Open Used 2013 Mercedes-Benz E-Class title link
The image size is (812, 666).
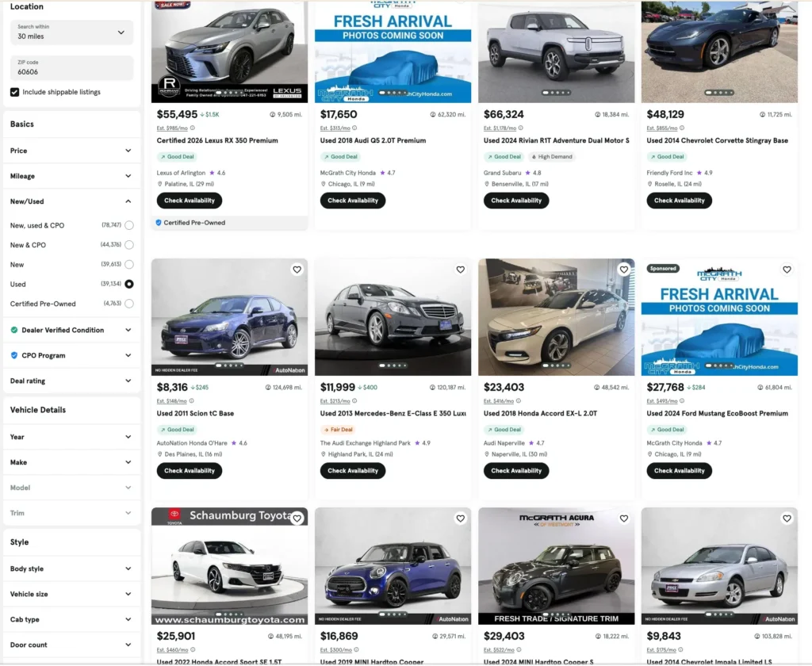[393, 413]
